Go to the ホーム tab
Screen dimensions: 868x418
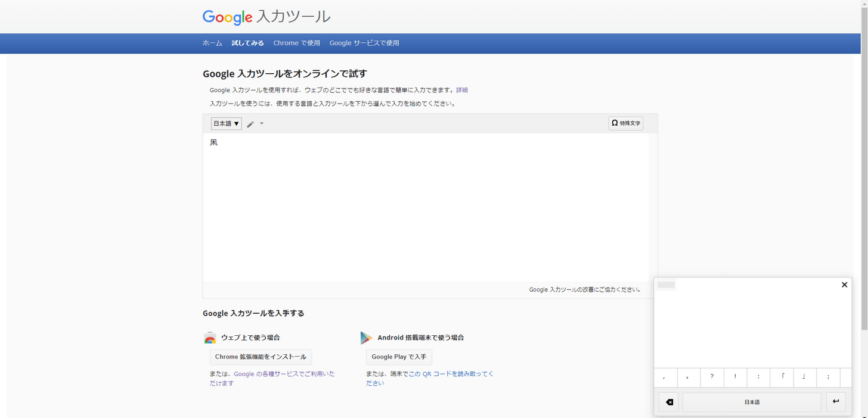point(212,43)
